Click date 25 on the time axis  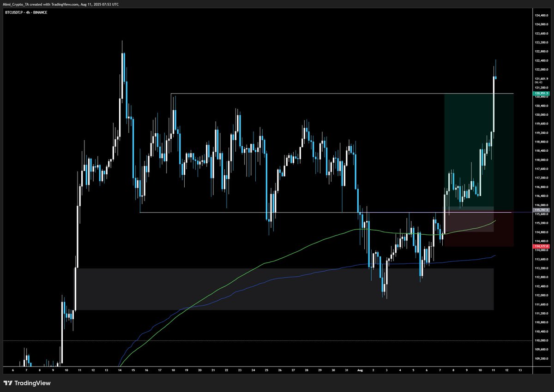pos(267,370)
